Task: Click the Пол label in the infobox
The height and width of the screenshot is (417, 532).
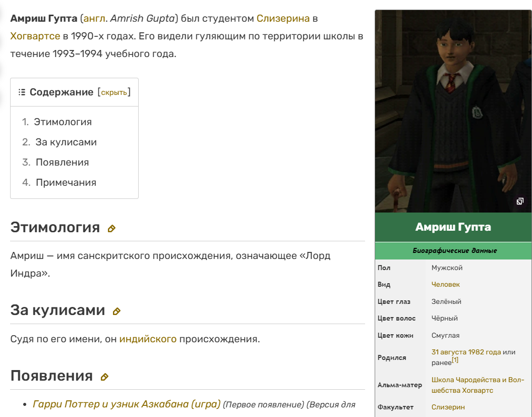Action: tap(384, 268)
